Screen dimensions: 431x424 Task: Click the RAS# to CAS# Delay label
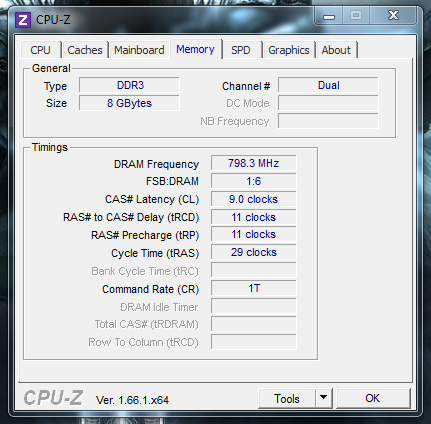[131, 217]
